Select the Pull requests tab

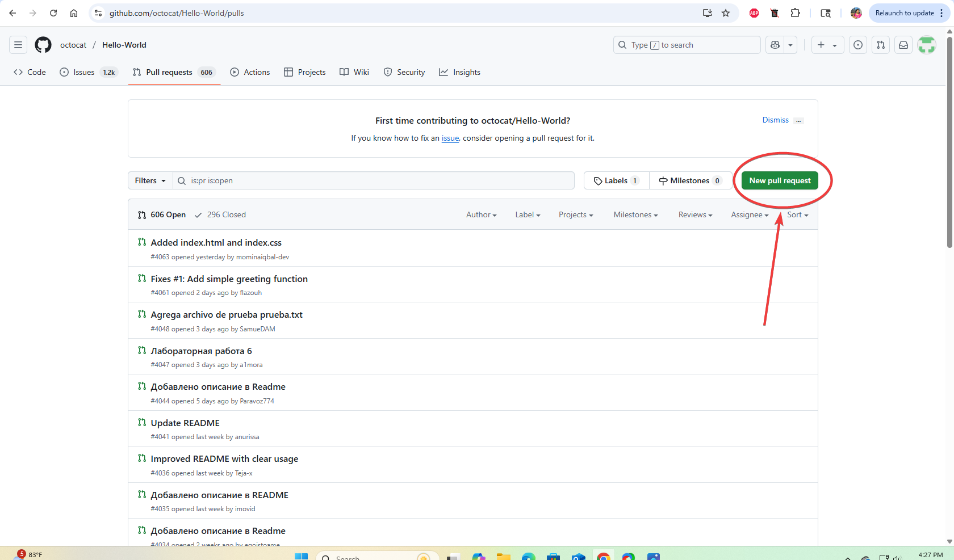point(174,72)
